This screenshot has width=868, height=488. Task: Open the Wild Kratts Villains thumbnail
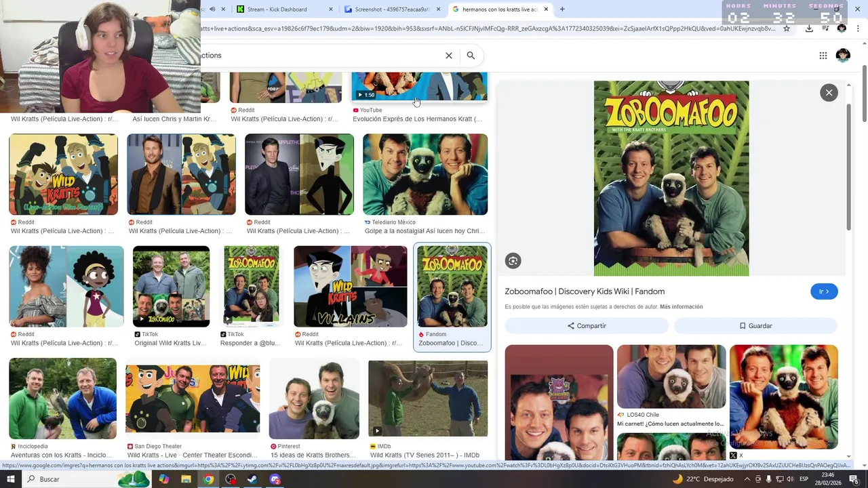351,286
